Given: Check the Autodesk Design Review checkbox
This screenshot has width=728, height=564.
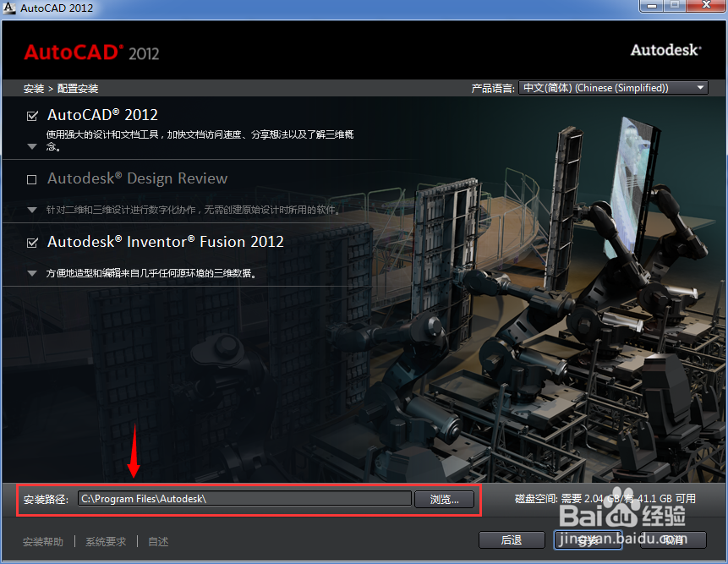Looking at the screenshot, I should click(31, 179).
